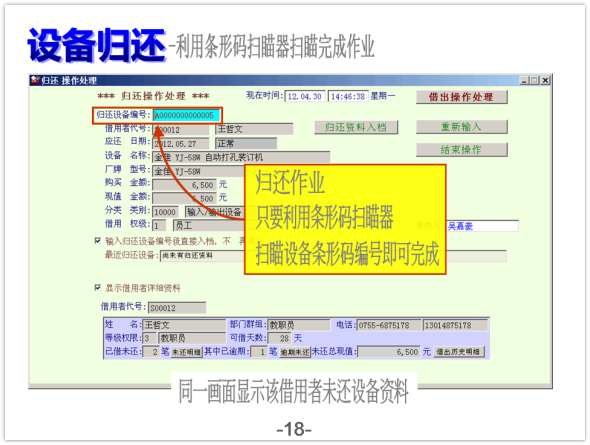
Task: Click the 承办人 field showing 吴嘉豪
Action: pos(482,226)
